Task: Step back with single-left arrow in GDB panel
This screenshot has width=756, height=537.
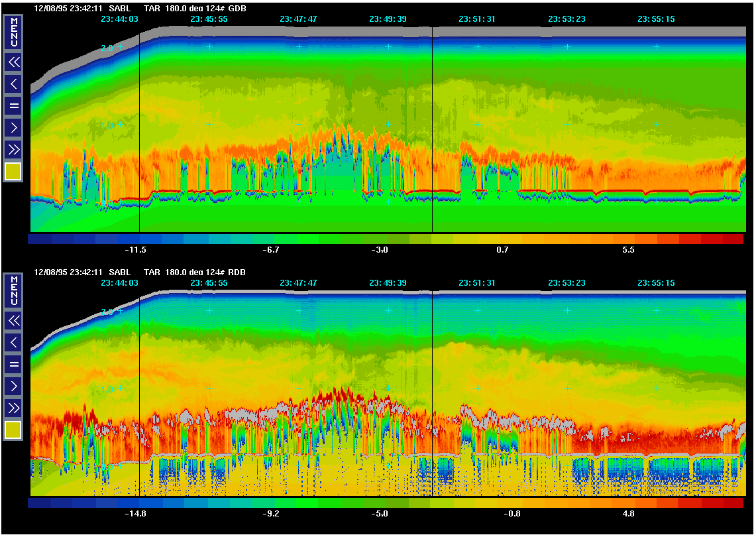Action: pyautogui.click(x=13, y=84)
